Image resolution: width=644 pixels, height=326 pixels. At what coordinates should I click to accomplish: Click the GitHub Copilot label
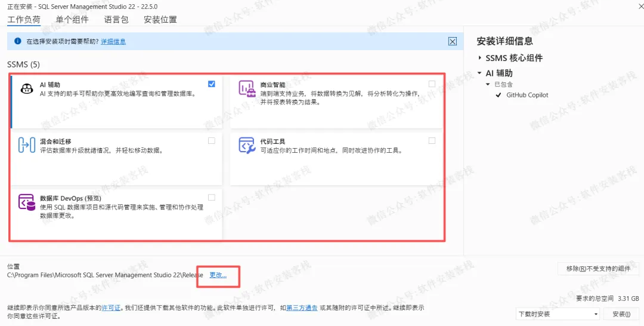point(527,95)
